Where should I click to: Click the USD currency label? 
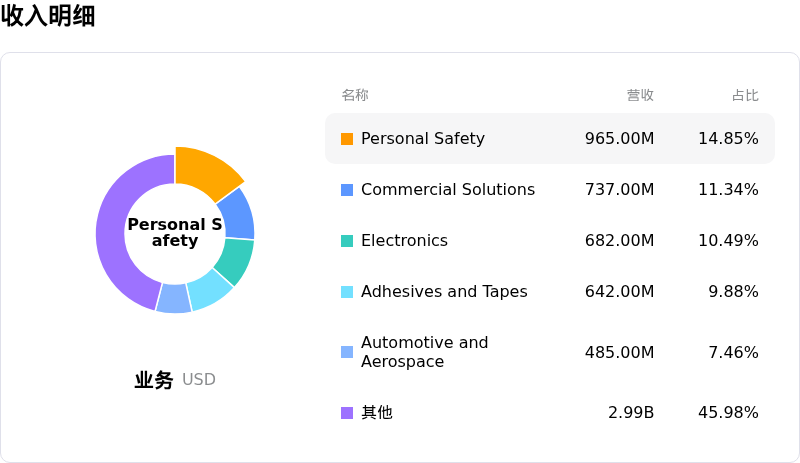(x=199, y=380)
